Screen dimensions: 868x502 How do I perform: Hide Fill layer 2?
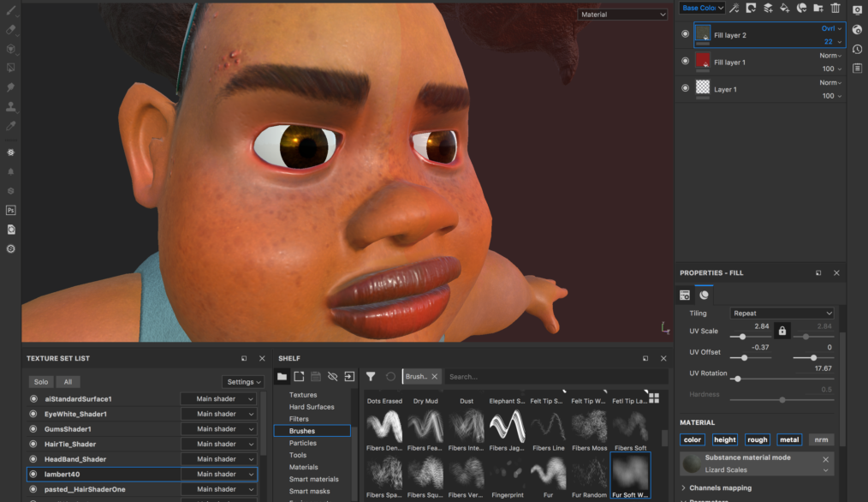(x=685, y=33)
